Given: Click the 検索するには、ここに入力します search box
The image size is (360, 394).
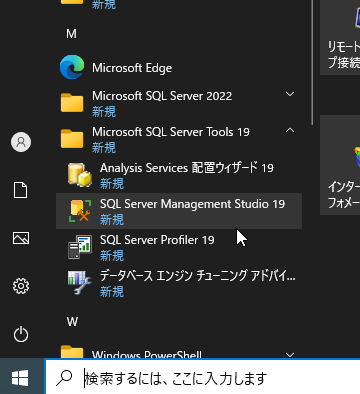Looking at the screenshot, I should point(203,377).
